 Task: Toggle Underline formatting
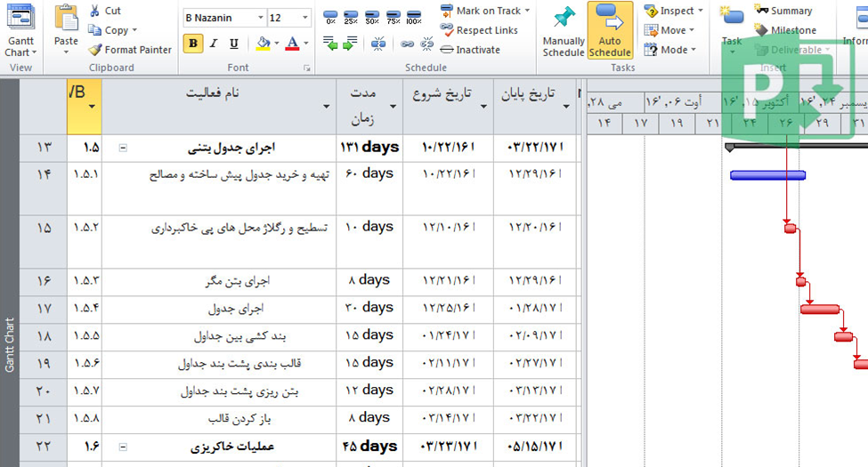(x=234, y=44)
